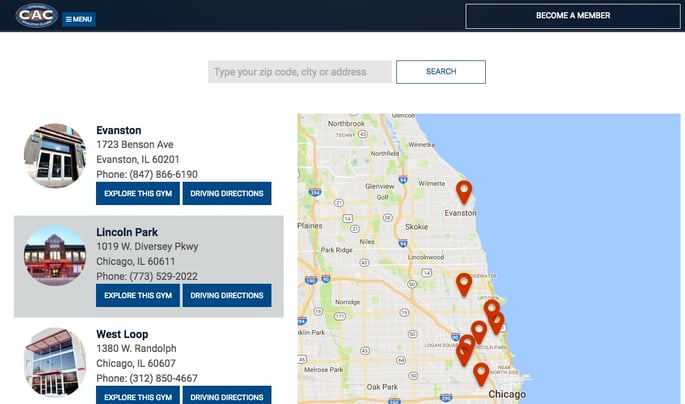Click the Lincoln Park location name

pyautogui.click(x=127, y=232)
